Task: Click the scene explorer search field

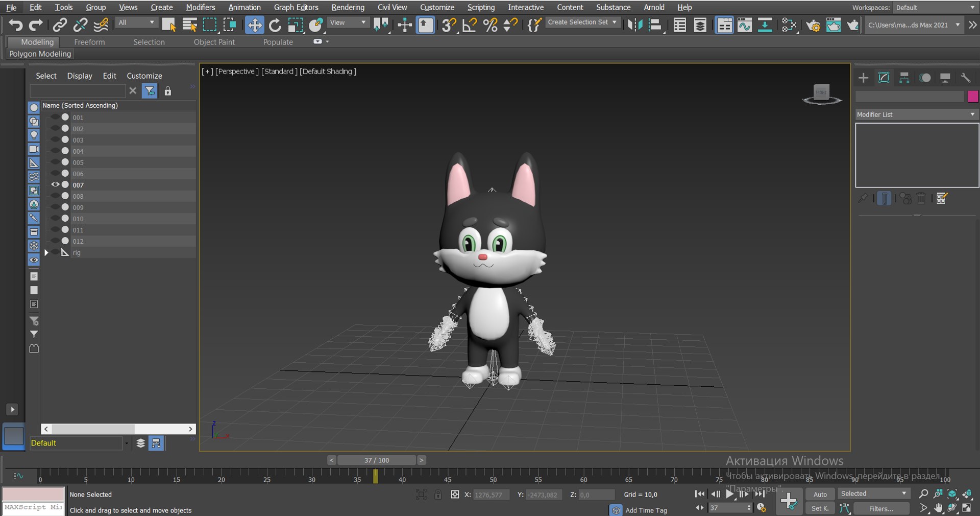Action: tap(78, 91)
